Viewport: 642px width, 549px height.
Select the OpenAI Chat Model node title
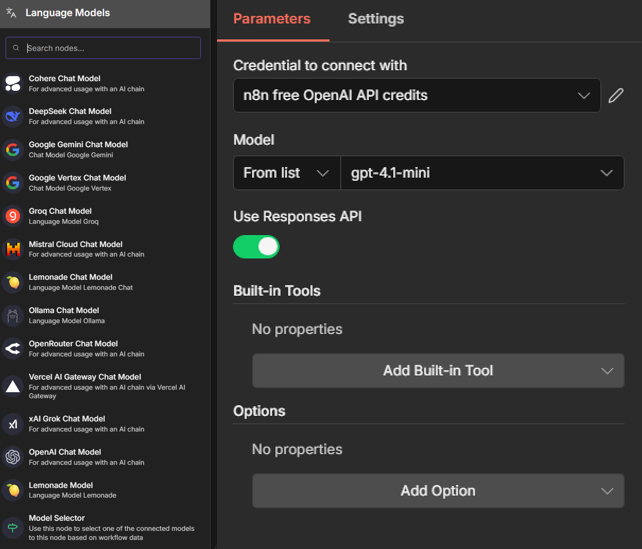click(x=65, y=452)
